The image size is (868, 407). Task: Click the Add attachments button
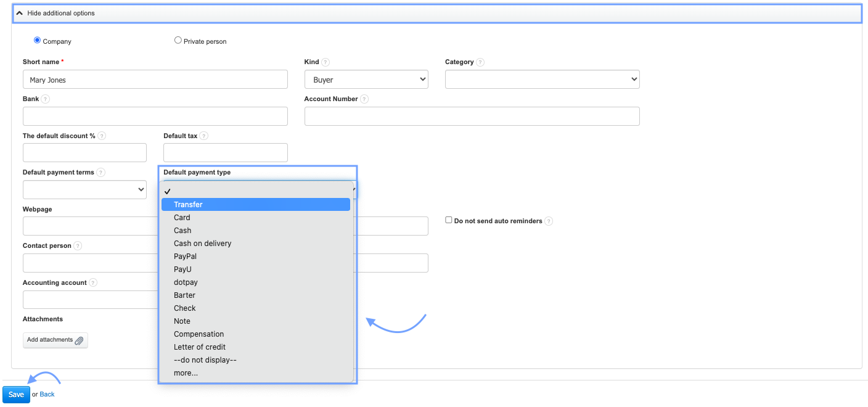click(55, 340)
